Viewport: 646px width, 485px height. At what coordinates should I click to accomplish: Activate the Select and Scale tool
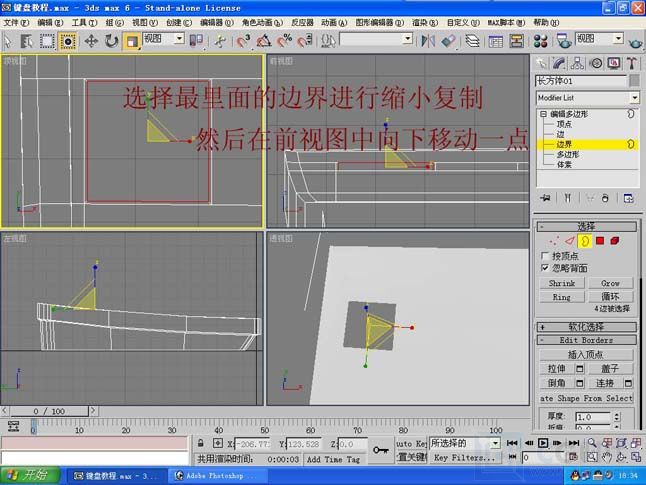point(132,41)
